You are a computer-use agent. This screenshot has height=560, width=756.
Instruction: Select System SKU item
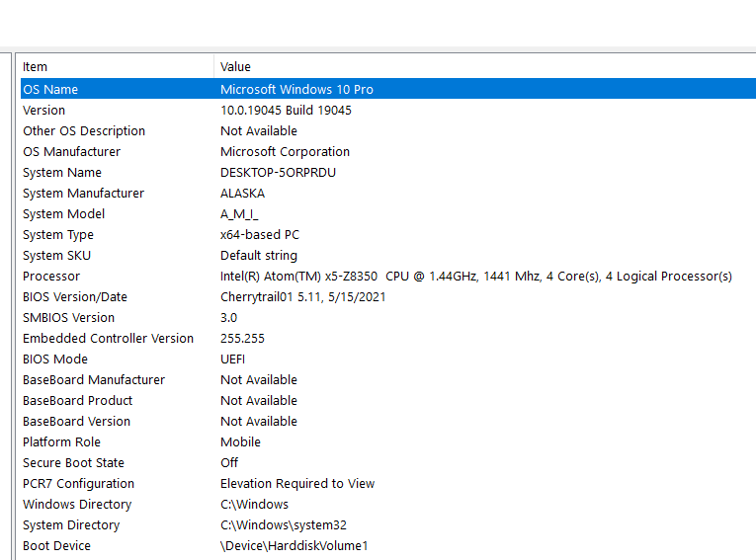(57, 255)
